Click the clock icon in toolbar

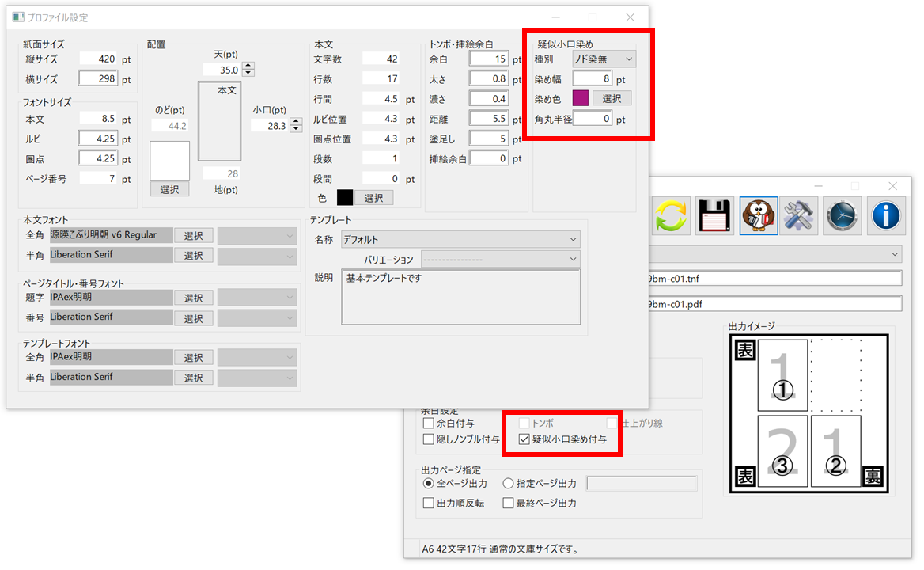pos(842,216)
